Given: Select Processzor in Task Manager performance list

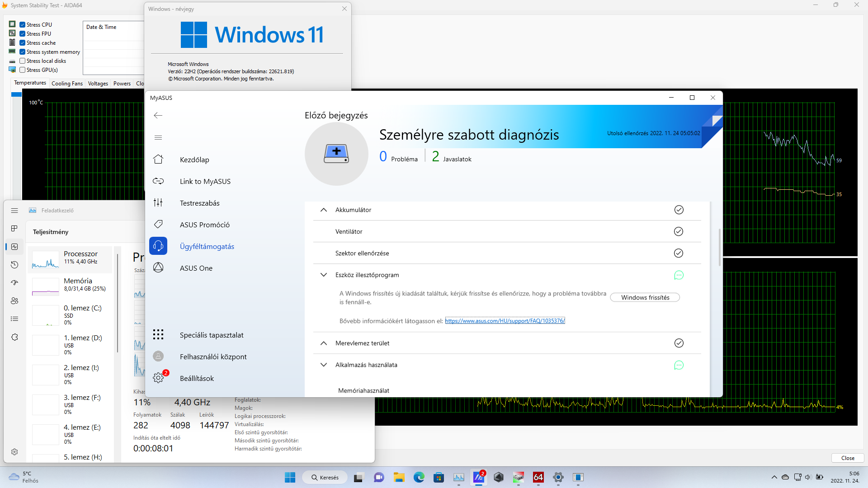Looking at the screenshot, I should pyautogui.click(x=70, y=259).
